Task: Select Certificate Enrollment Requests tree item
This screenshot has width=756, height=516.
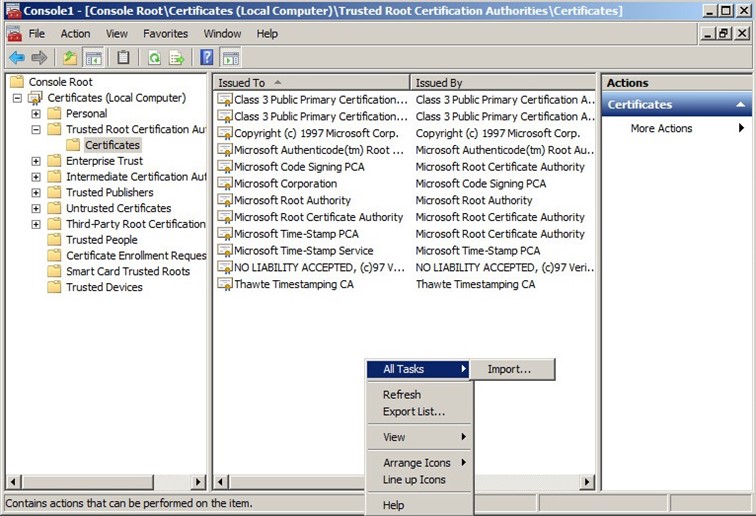Action: (136, 256)
